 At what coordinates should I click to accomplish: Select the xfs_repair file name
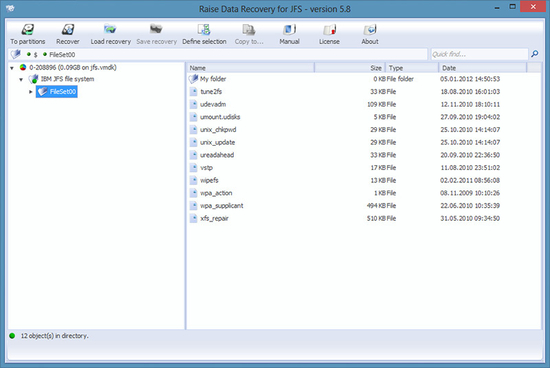pyautogui.click(x=214, y=218)
